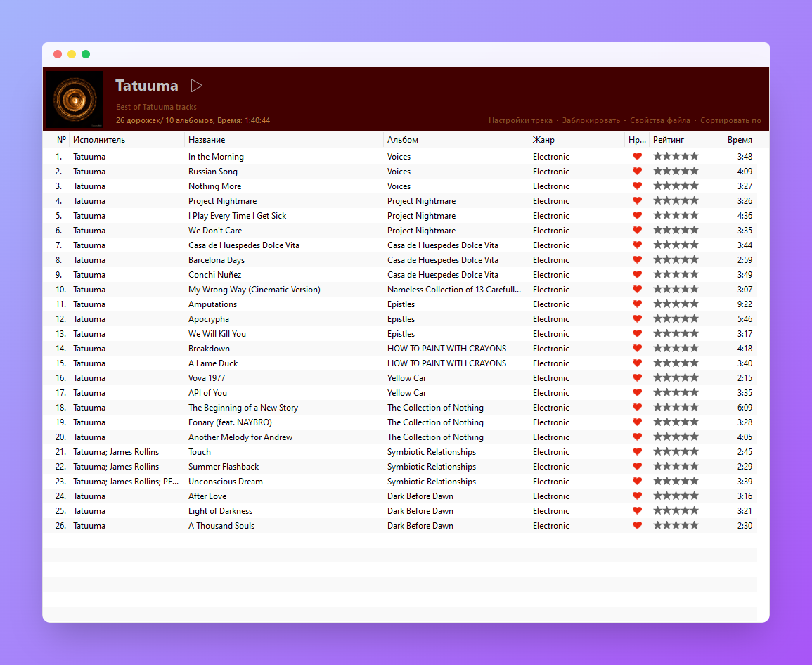Screen dimensions: 812x665
Task: Click the rating stars for Conchi Nuñez
Action: (x=676, y=274)
